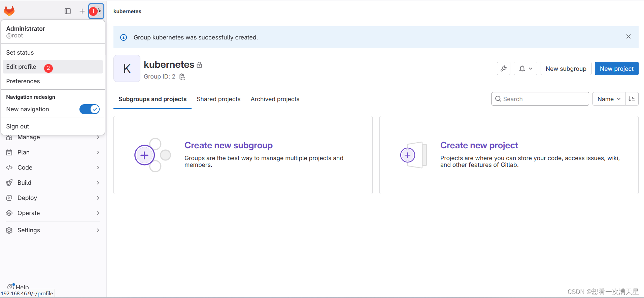Viewport: 644px width, 298px height.
Task: Open the wrench admin button
Action: 504,68
